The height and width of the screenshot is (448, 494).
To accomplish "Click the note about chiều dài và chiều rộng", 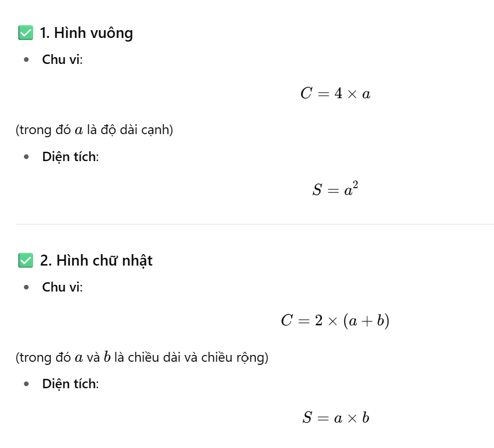I will click(x=142, y=358).
